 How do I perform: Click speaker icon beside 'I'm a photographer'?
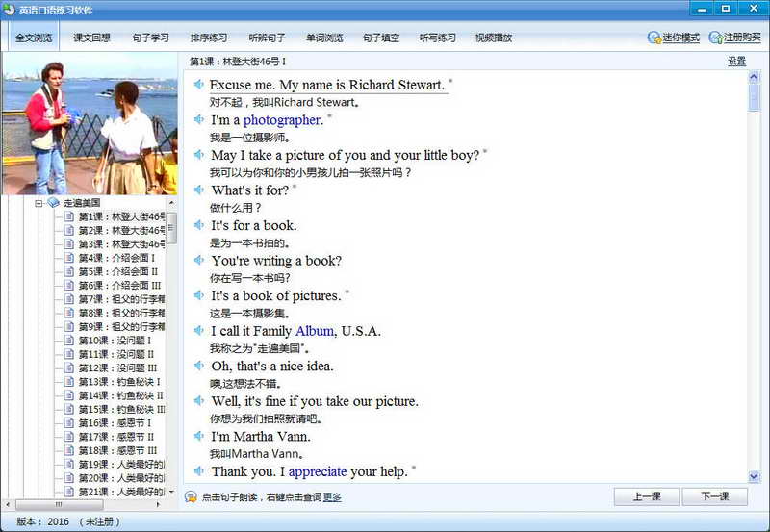(199, 119)
